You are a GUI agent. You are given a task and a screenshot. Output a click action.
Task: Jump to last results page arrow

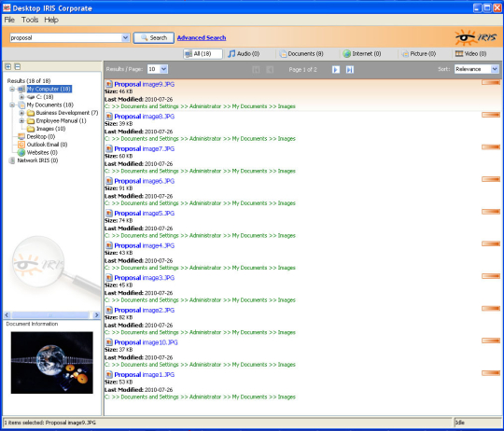click(x=350, y=69)
